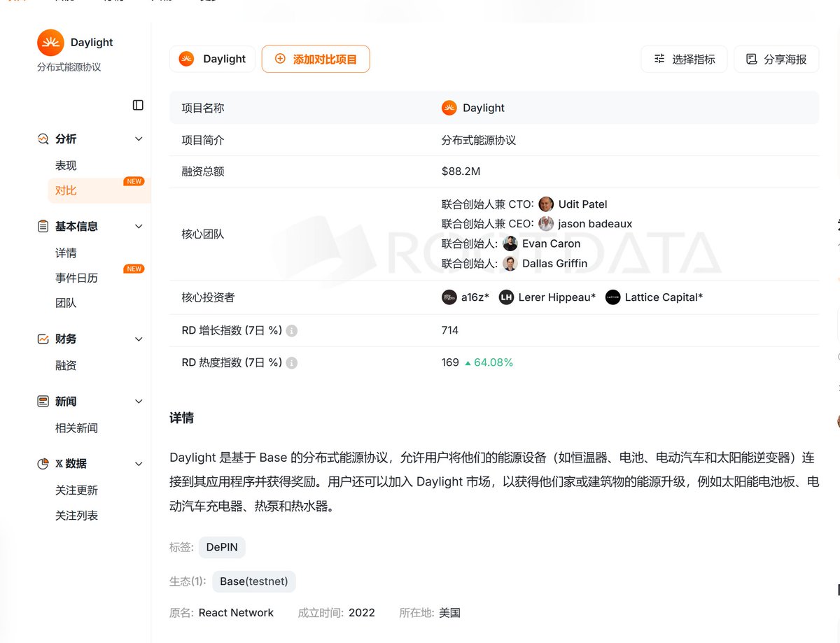Click the Daylight comparison chip
Image resolution: width=840 pixels, height=643 pixels.
point(212,59)
